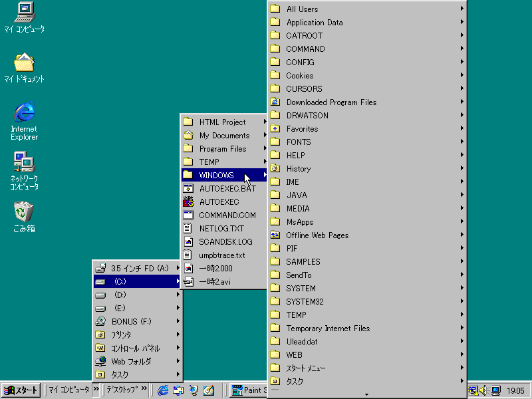Expand the Application Data folder
Viewport: 532px width, 399px height.
(x=367, y=23)
